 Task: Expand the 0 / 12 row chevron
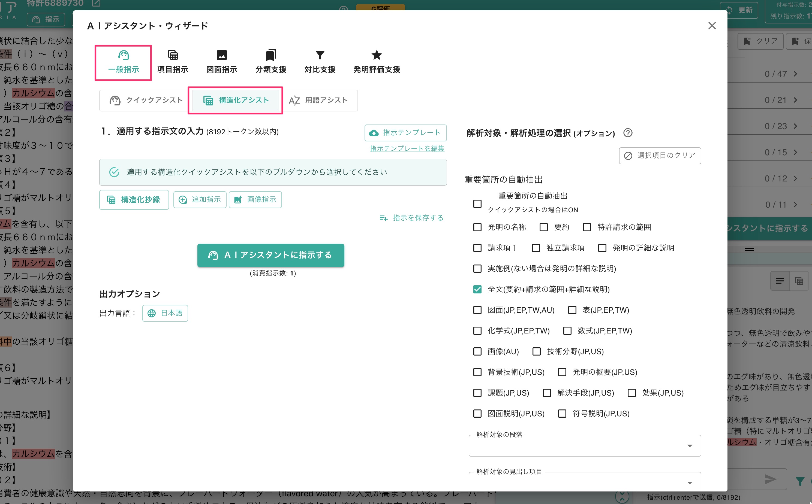796,178
